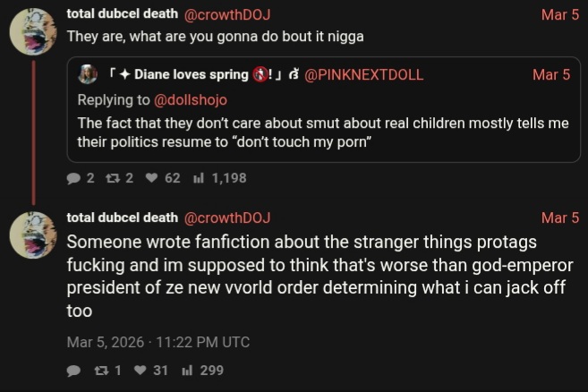Click the 'Mar 5' date on the top tweet
Screen dimensions: 588x392
(560, 14)
